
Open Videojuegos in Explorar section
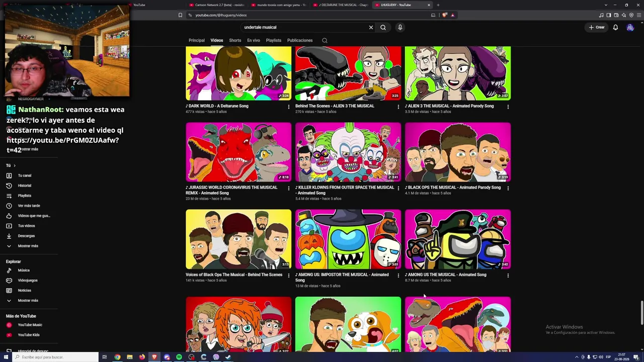[x=28, y=280]
